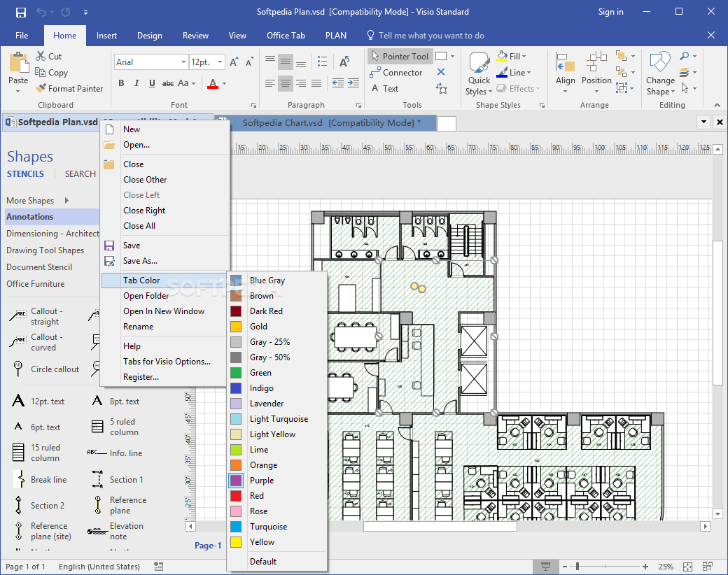Open the Change Case Aa dropdown
Viewport: 728px width, 575px height.
click(x=186, y=83)
